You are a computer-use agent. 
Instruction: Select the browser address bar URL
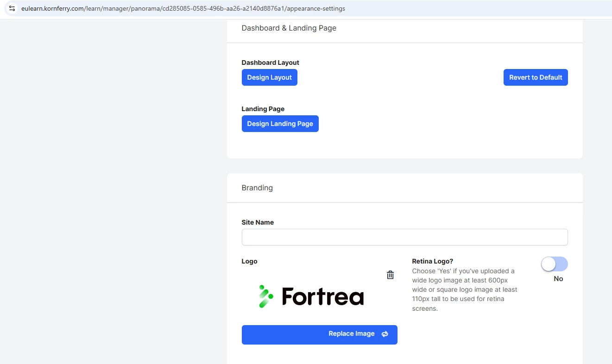click(x=183, y=8)
